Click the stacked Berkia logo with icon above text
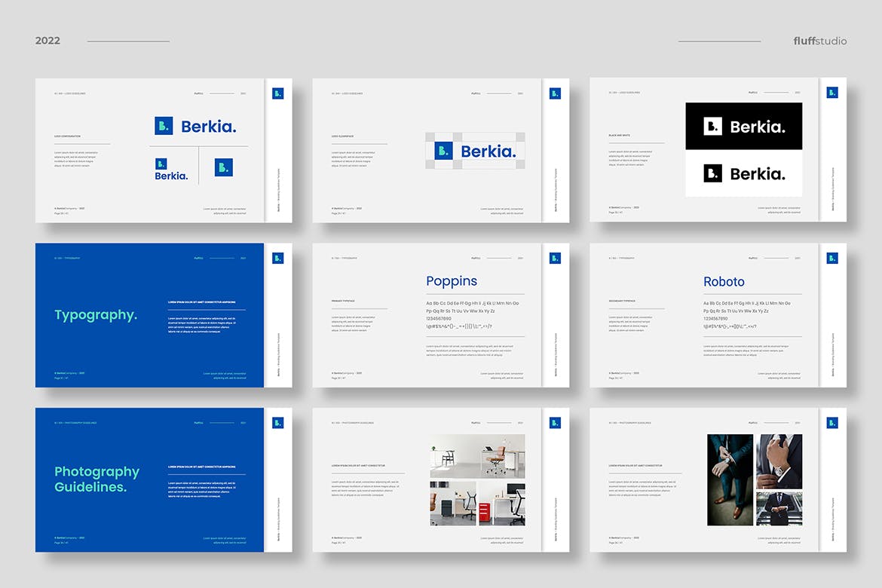 [x=171, y=170]
